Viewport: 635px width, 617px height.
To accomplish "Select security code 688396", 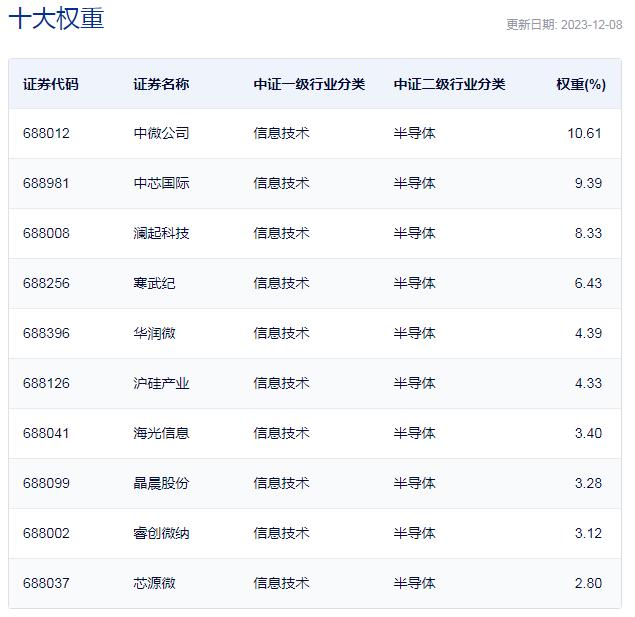I will tap(46, 333).
